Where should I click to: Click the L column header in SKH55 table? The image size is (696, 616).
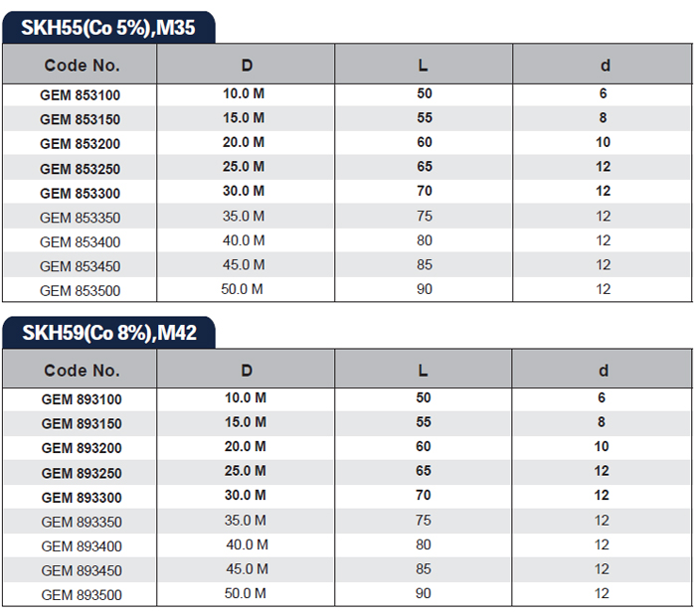pos(424,66)
